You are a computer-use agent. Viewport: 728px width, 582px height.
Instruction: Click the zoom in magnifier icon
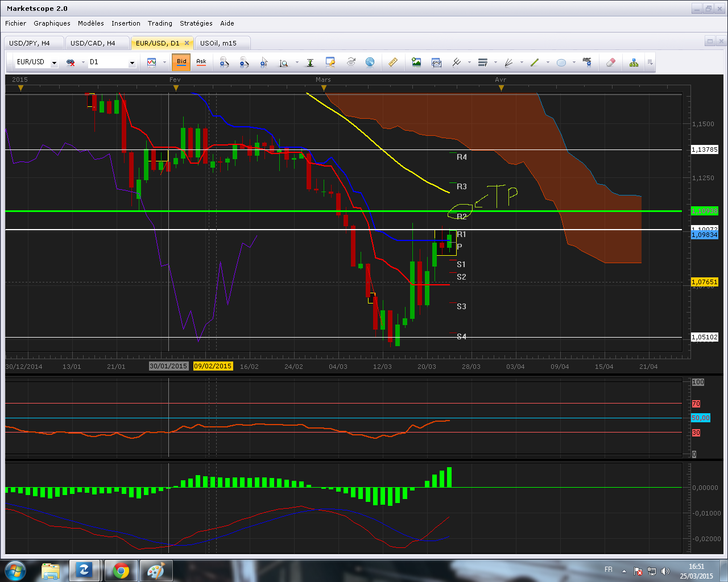(224, 63)
